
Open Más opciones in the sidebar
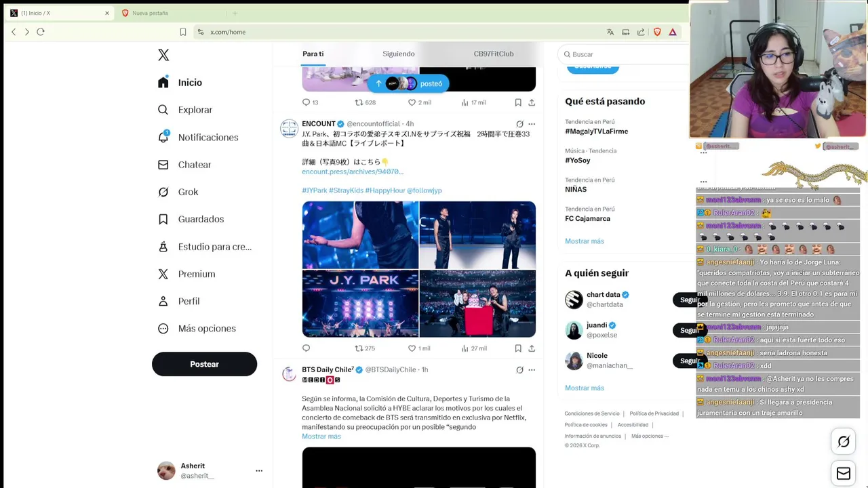click(197, 328)
